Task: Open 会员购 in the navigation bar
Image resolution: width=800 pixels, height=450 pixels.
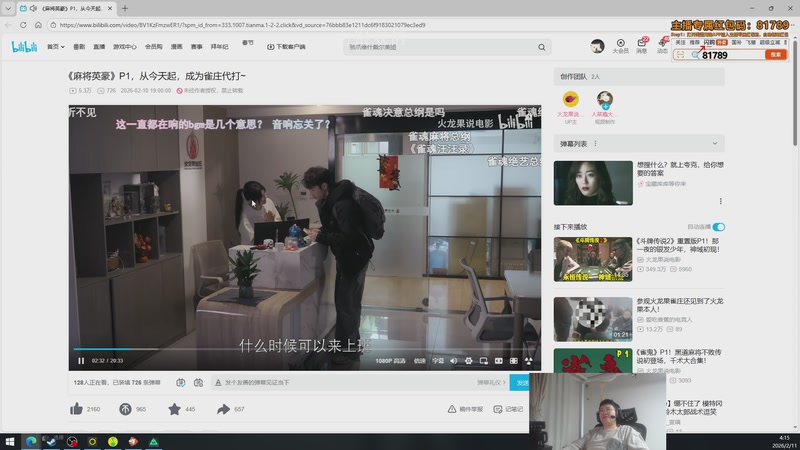Action: [154, 47]
